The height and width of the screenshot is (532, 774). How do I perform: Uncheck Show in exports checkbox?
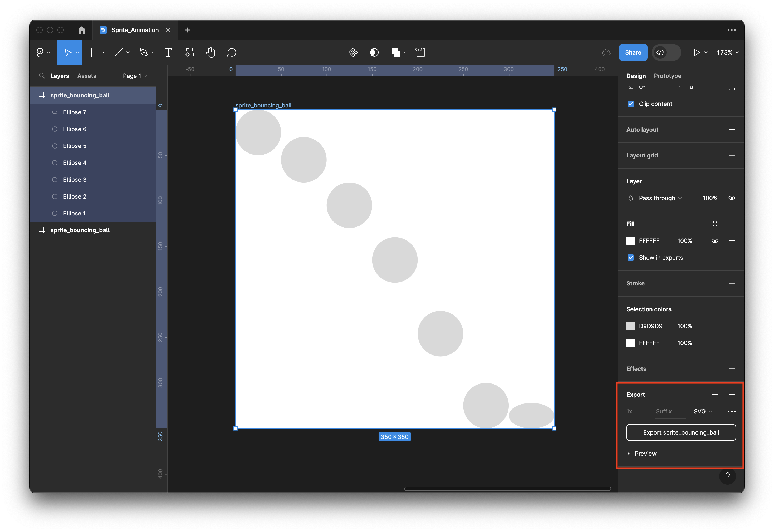[x=630, y=257]
